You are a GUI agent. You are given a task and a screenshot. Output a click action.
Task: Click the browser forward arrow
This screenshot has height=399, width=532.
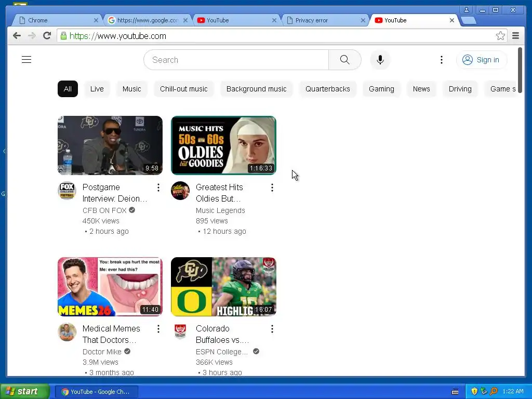pyautogui.click(x=32, y=36)
